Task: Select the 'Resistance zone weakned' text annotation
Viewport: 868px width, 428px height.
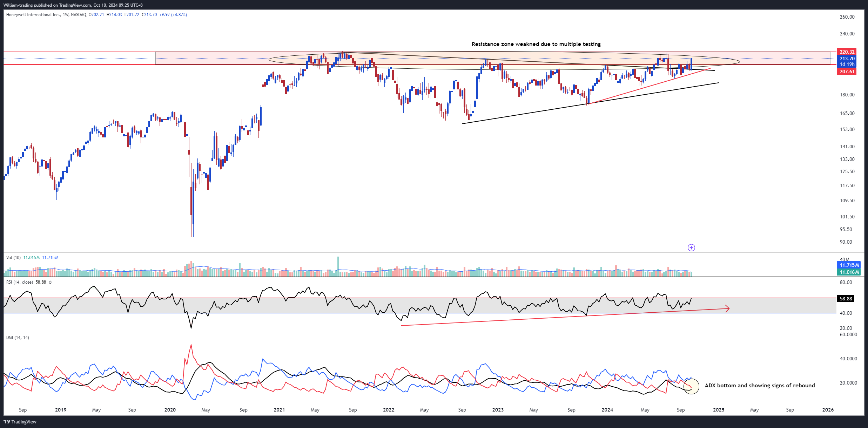Action: 536,44
